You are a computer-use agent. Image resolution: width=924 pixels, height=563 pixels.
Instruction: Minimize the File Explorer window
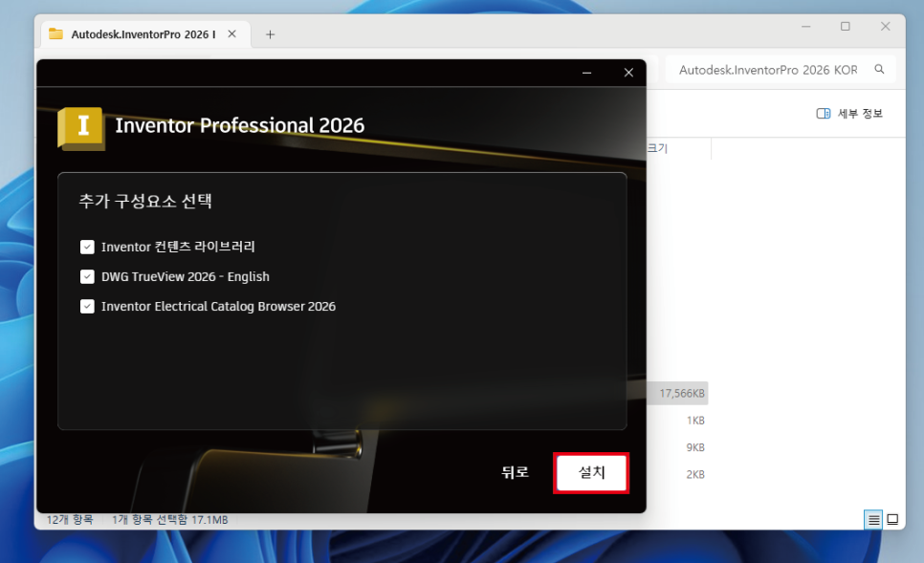tap(806, 27)
